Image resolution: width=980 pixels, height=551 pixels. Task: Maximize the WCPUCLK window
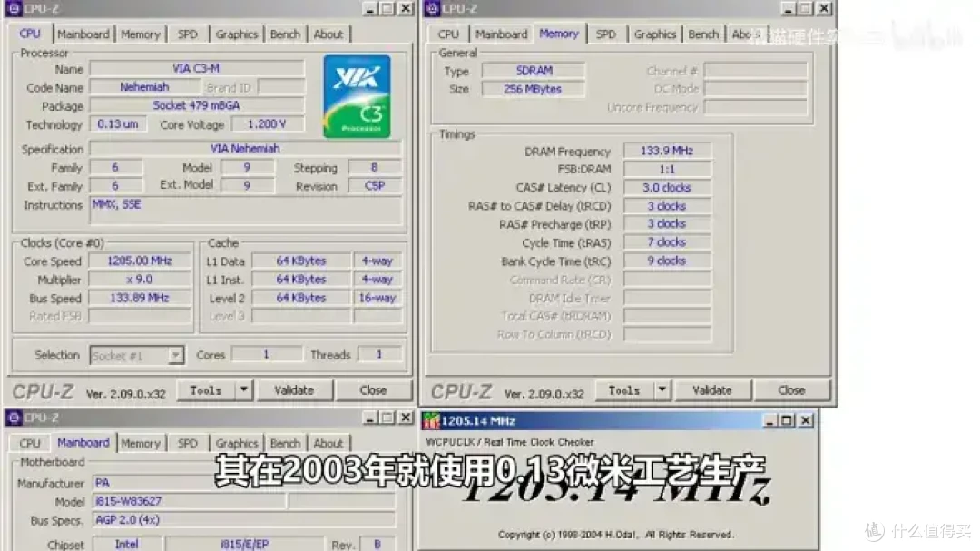[x=788, y=421]
